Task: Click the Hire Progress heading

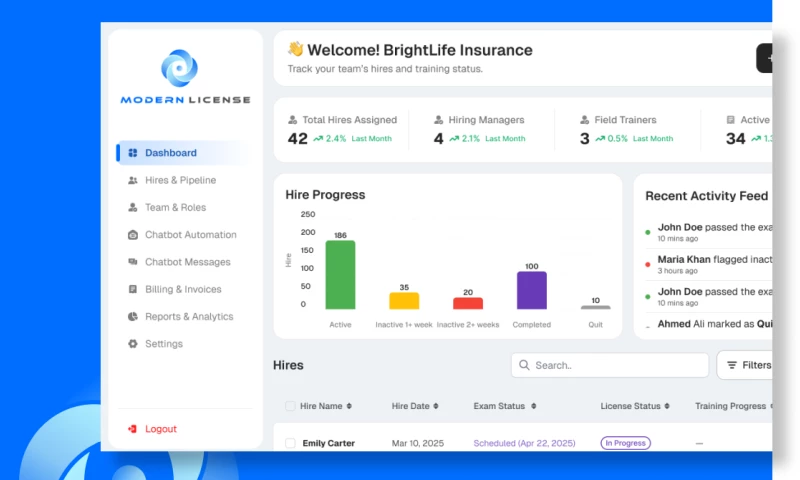Action: point(325,194)
